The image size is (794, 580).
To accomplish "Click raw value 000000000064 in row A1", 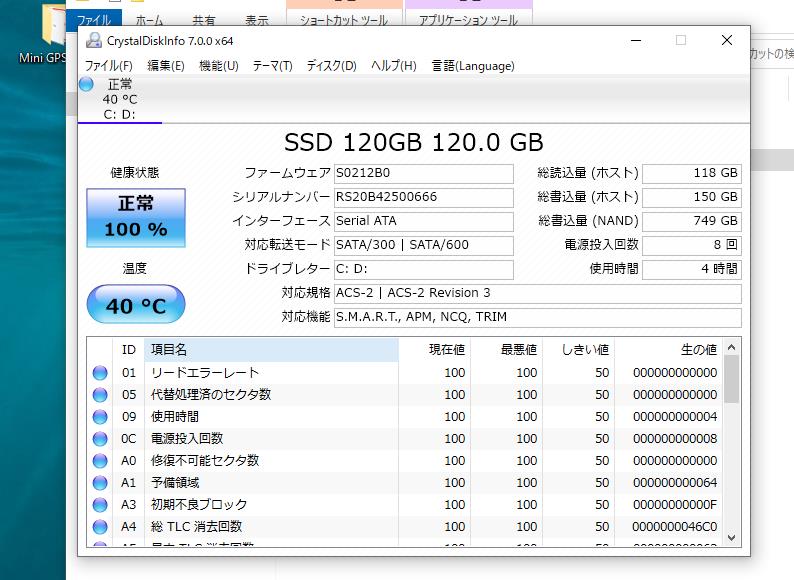I will (675, 483).
